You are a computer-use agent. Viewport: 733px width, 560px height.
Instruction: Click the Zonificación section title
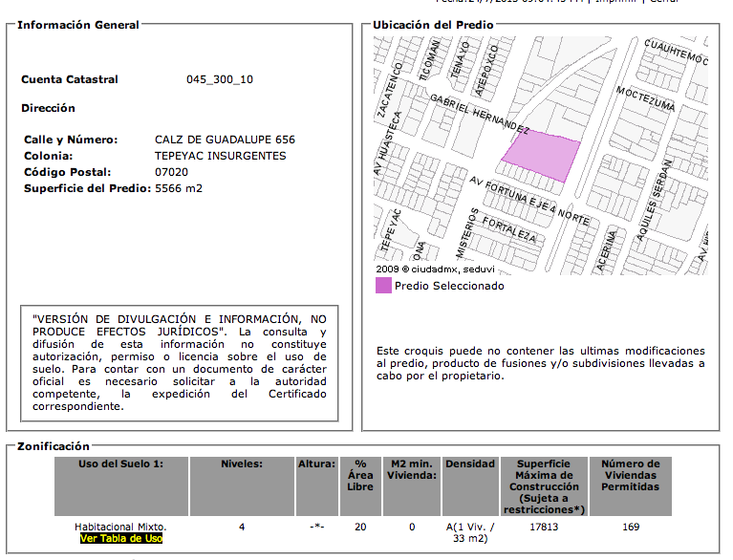54,446
